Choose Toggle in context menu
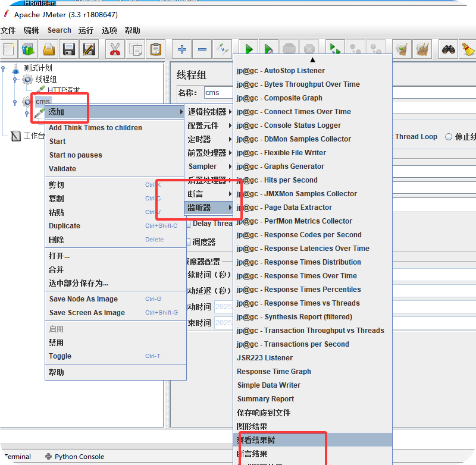476x465 pixels. click(x=115, y=356)
